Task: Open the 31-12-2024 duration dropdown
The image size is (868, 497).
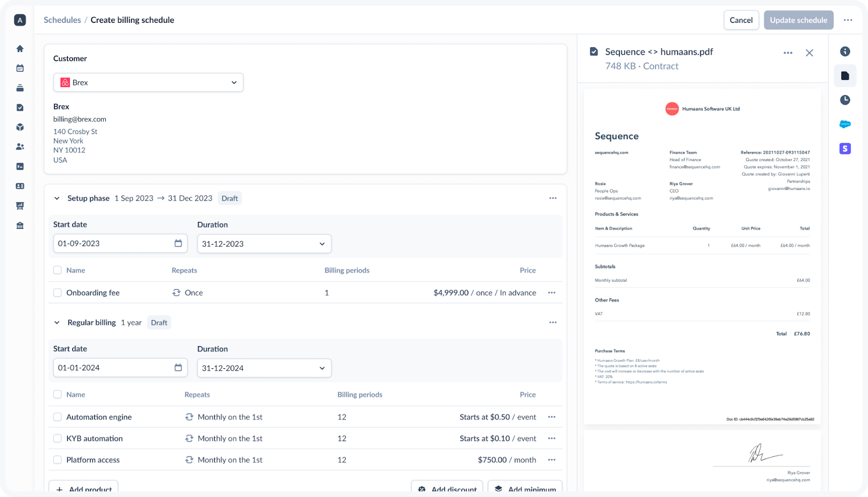Action: pyautogui.click(x=264, y=368)
